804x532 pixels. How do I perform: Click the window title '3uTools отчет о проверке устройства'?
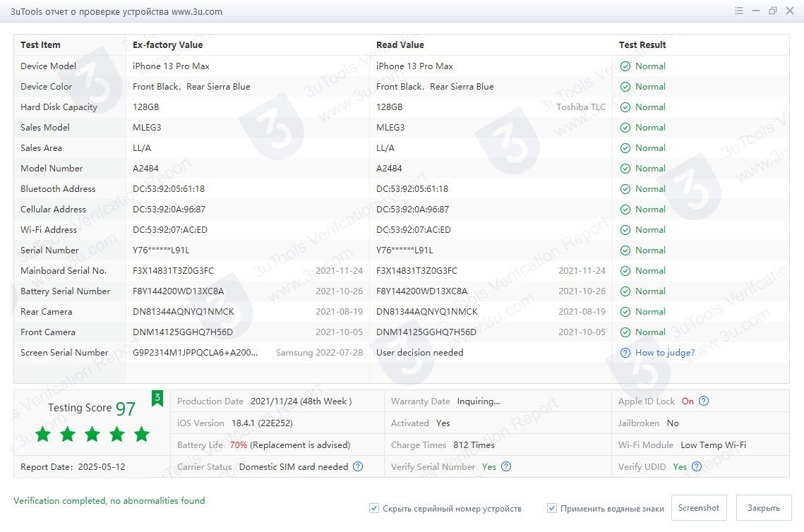pos(90,12)
